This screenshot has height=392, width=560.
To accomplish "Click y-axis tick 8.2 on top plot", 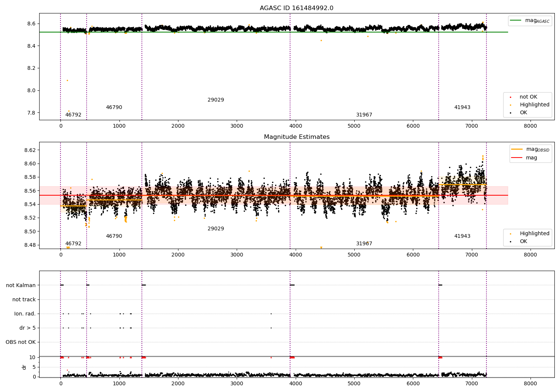I will [x=31, y=68].
